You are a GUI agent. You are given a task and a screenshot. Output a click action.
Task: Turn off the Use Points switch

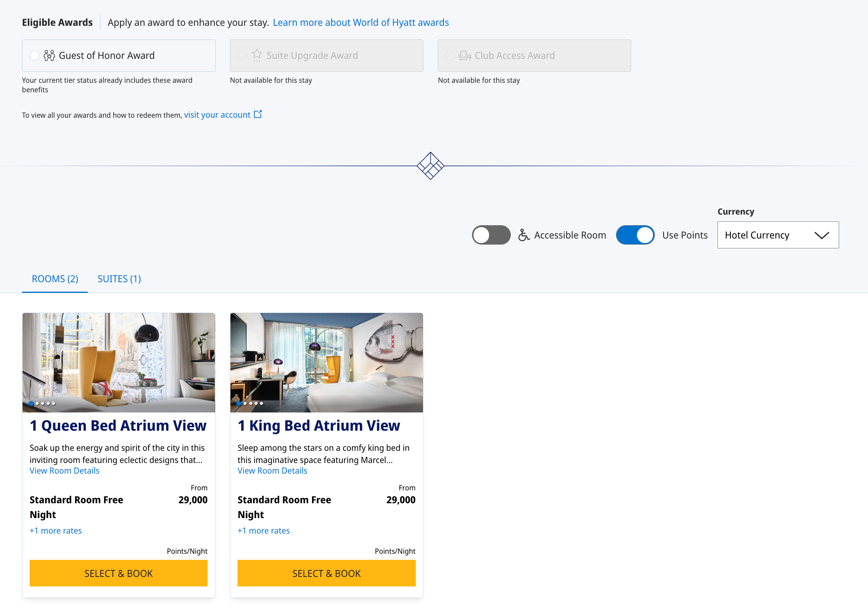635,235
